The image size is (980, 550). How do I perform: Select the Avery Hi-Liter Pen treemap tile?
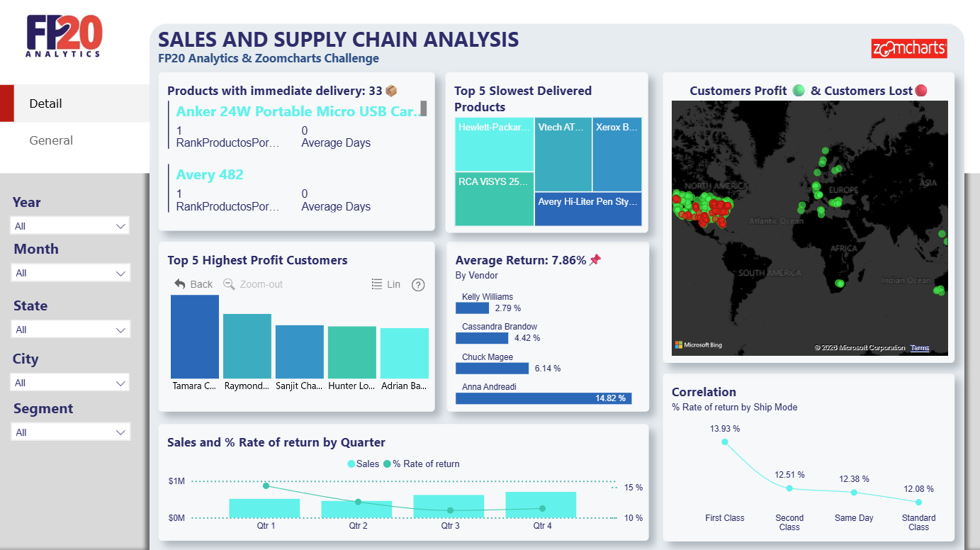click(x=588, y=209)
